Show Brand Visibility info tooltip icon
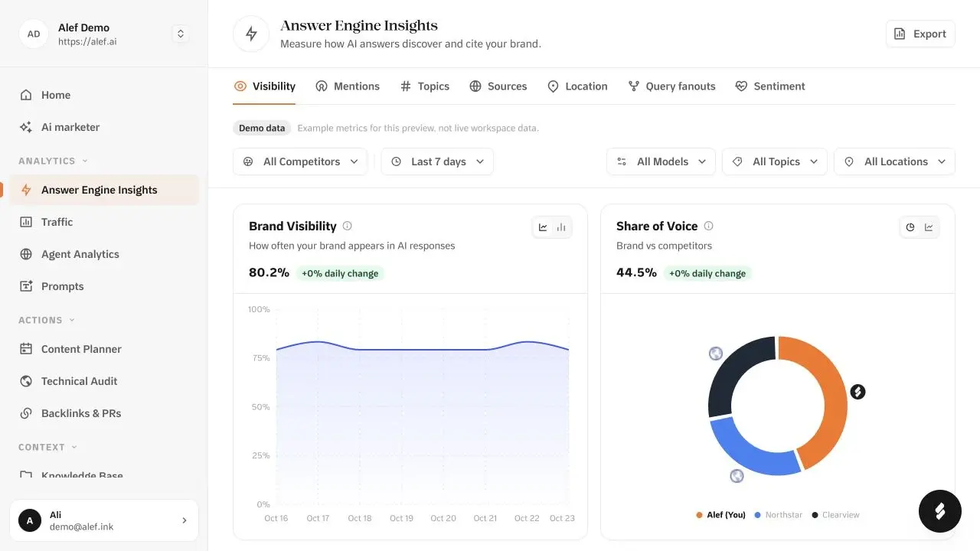The width and height of the screenshot is (980, 551). point(348,226)
